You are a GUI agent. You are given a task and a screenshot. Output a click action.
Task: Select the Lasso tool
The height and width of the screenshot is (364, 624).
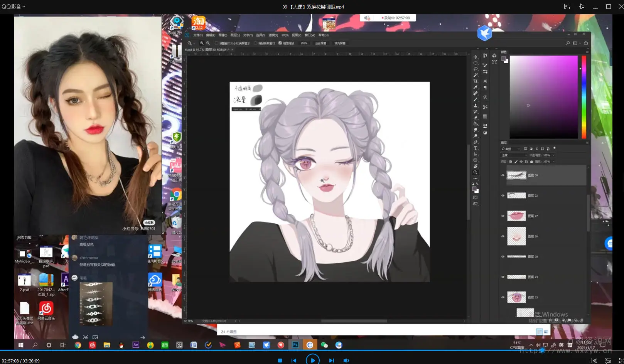[475, 69]
